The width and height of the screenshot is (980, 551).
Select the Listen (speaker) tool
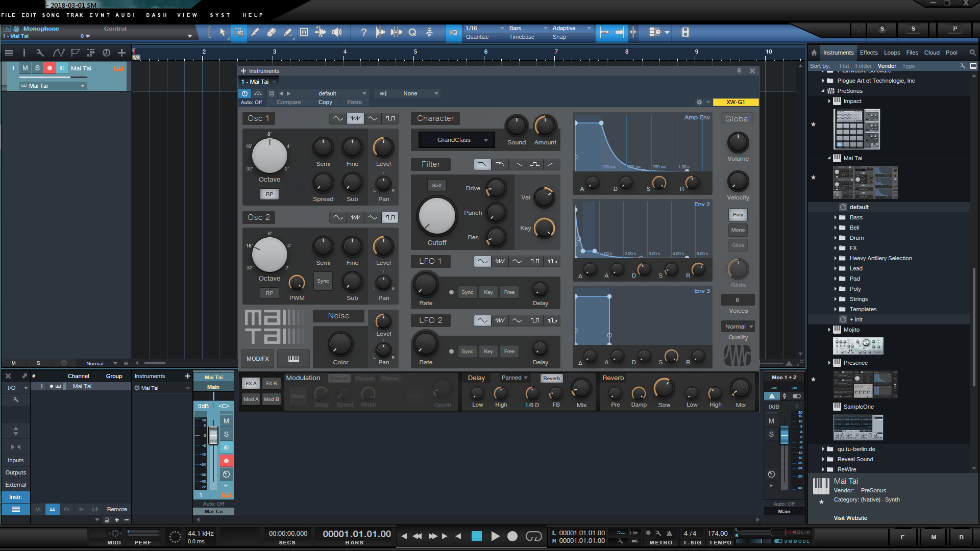pos(337,32)
